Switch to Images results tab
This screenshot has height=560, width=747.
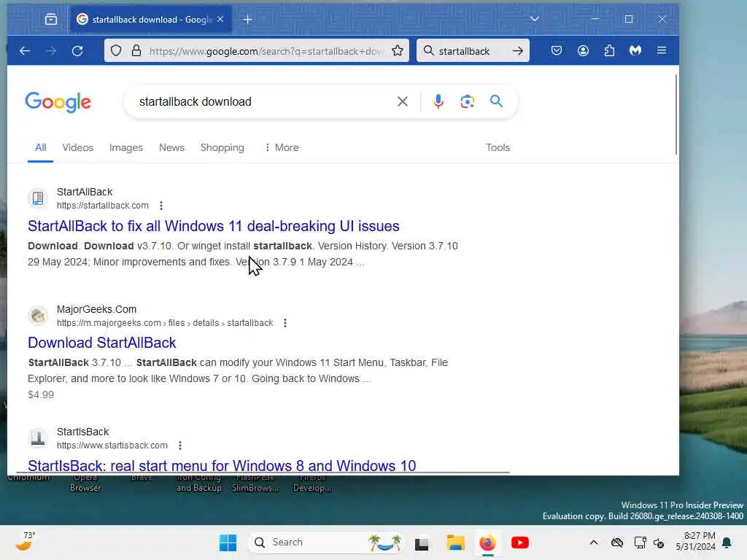pos(125,147)
